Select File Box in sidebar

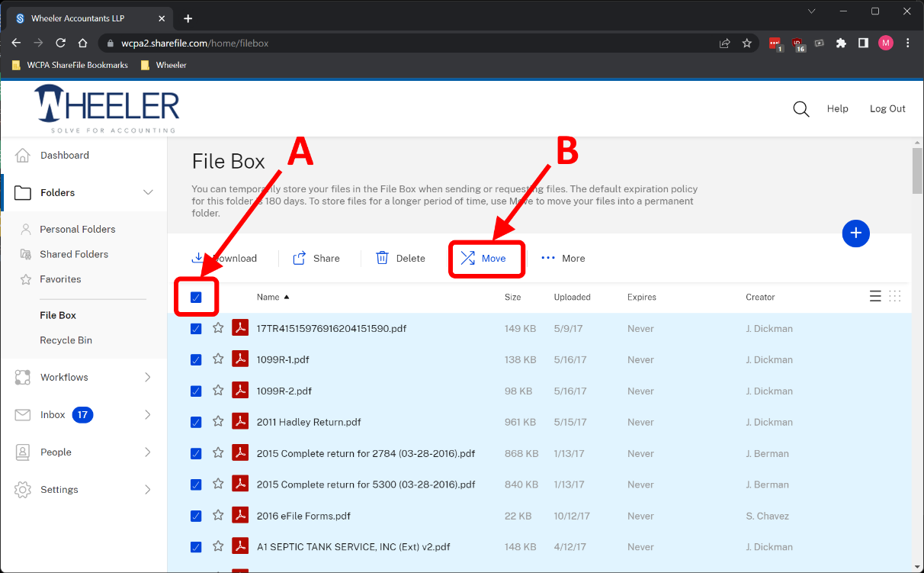point(58,315)
